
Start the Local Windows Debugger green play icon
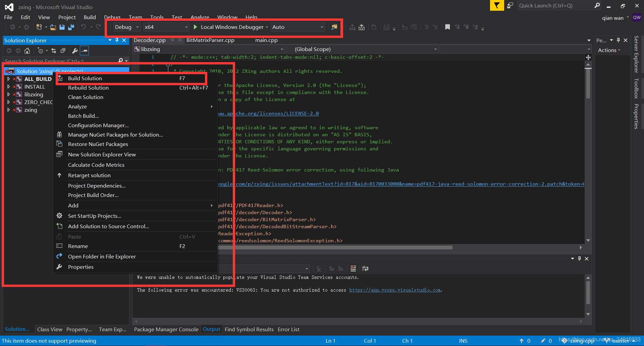coord(195,27)
